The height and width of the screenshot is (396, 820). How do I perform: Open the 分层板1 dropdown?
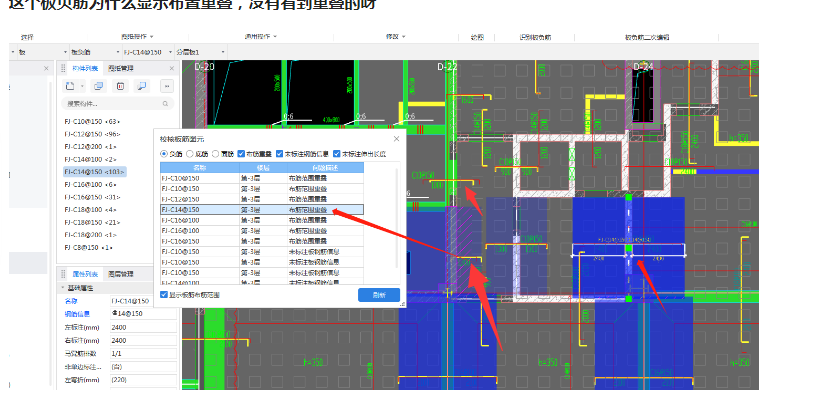(223, 52)
